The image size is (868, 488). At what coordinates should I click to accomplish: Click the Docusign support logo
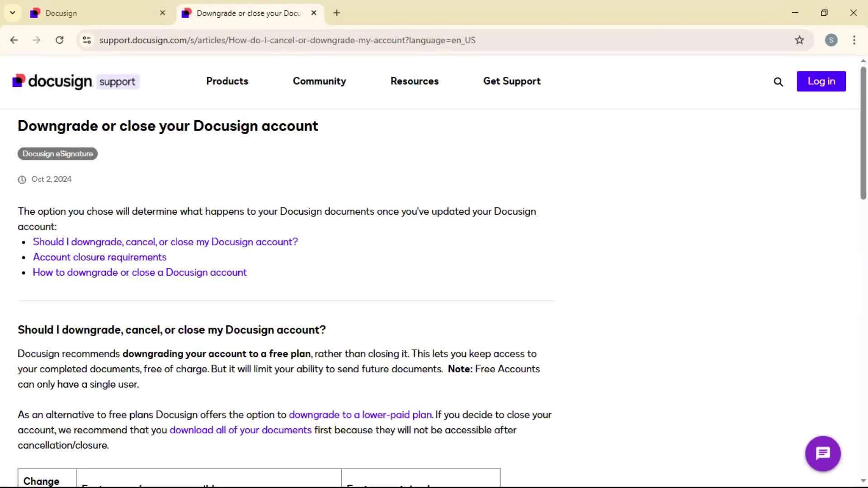click(76, 81)
